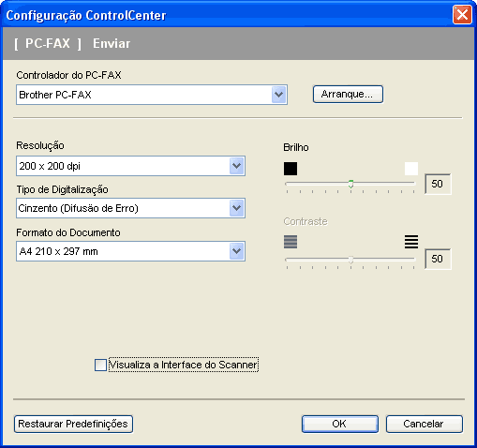Click the low contrast gray lines icon
Viewport: 477px width, 448px height.
click(x=291, y=242)
